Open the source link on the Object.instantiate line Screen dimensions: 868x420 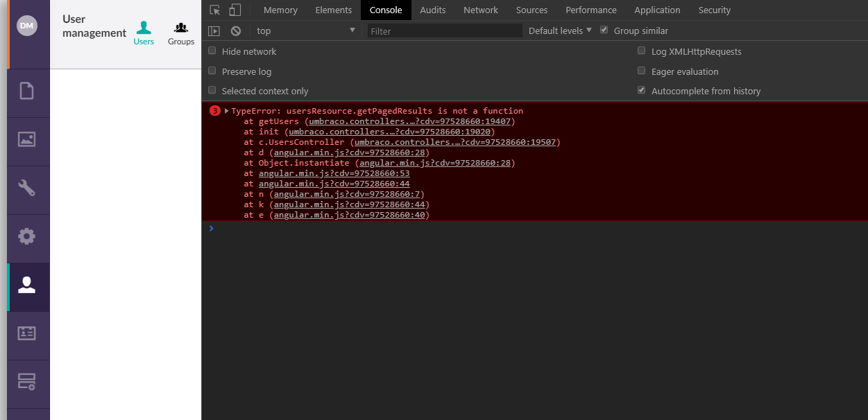[435, 163]
